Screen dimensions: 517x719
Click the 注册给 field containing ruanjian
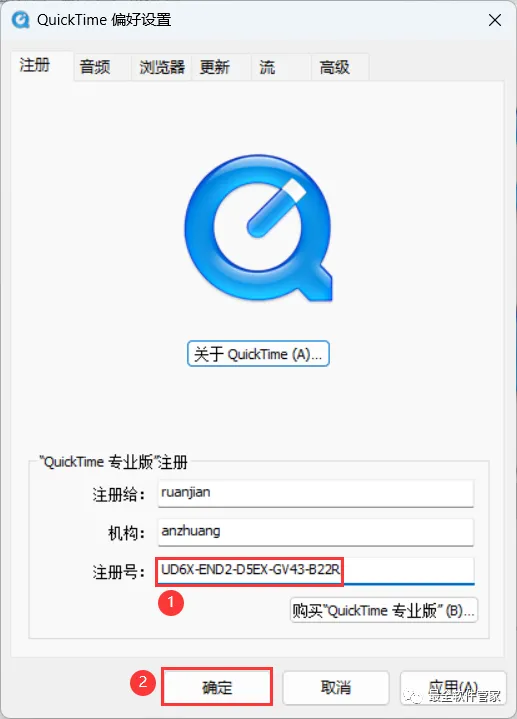click(x=316, y=493)
